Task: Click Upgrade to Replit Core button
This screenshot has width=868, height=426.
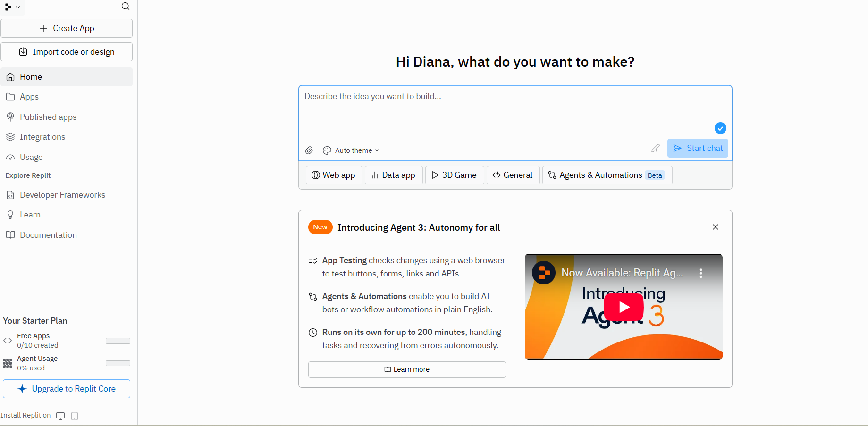Action: point(67,389)
